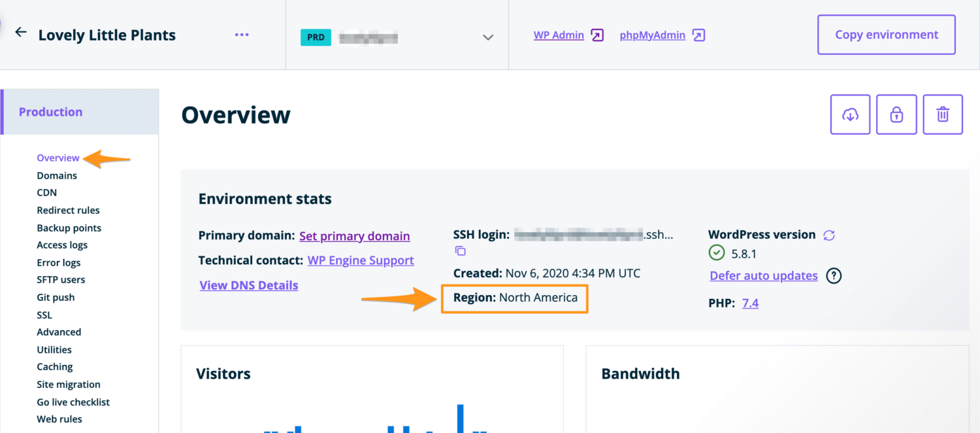The image size is (980, 433).
Task: Open WP Admin in new tab
Action: click(x=559, y=35)
